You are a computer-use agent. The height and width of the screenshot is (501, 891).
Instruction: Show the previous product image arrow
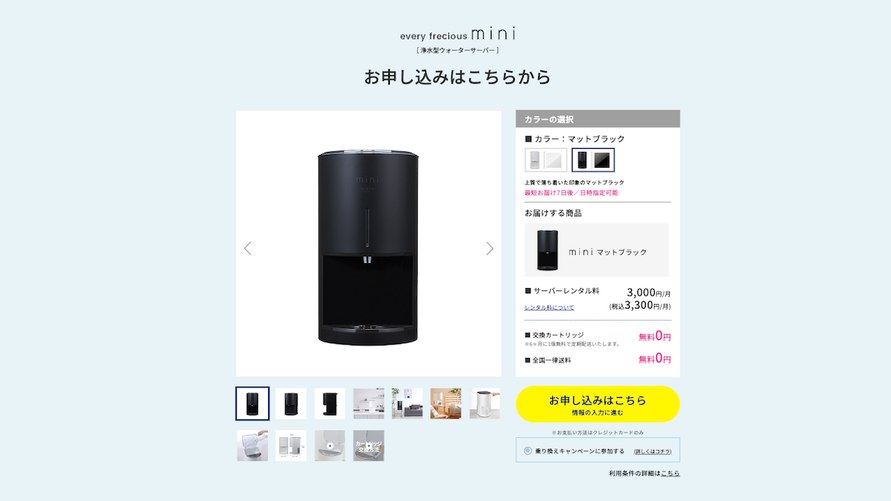[x=248, y=248]
